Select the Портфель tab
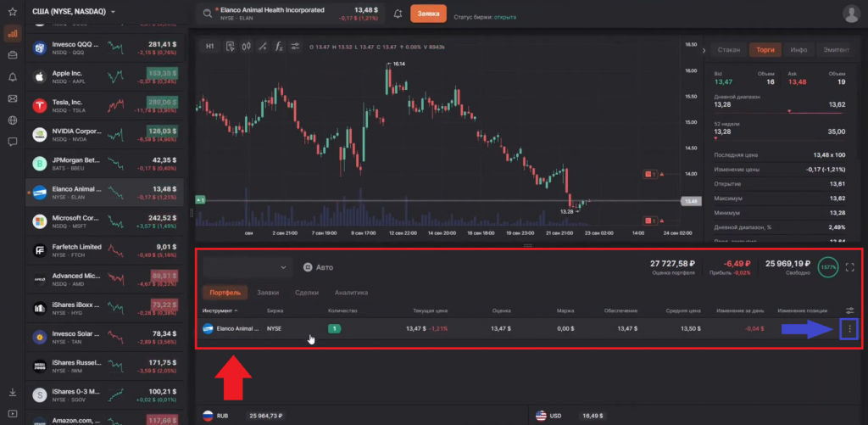This screenshot has width=868, height=425. pyautogui.click(x=225, y=293)
